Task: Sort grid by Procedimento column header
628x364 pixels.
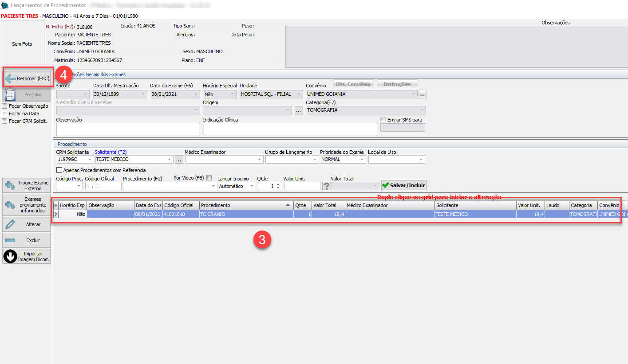Action: pyautogui.click(x=246, y=205)
